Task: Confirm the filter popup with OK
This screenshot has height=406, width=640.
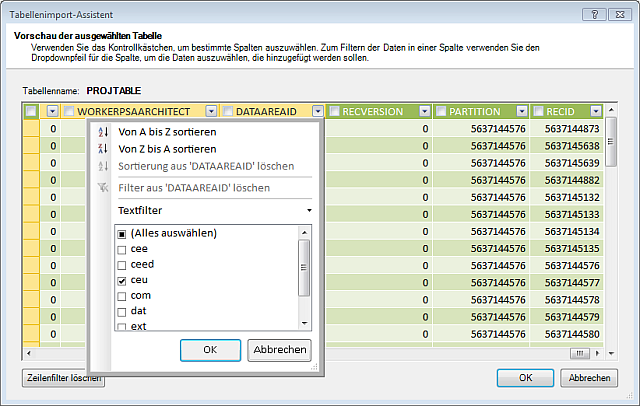Action: (x=210, y=350)
